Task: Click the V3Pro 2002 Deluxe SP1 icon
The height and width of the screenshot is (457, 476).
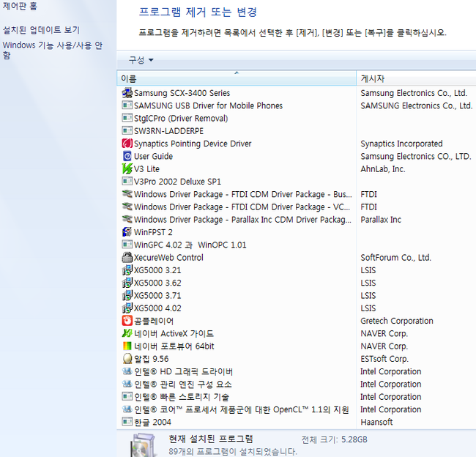Action: point(127,182)
